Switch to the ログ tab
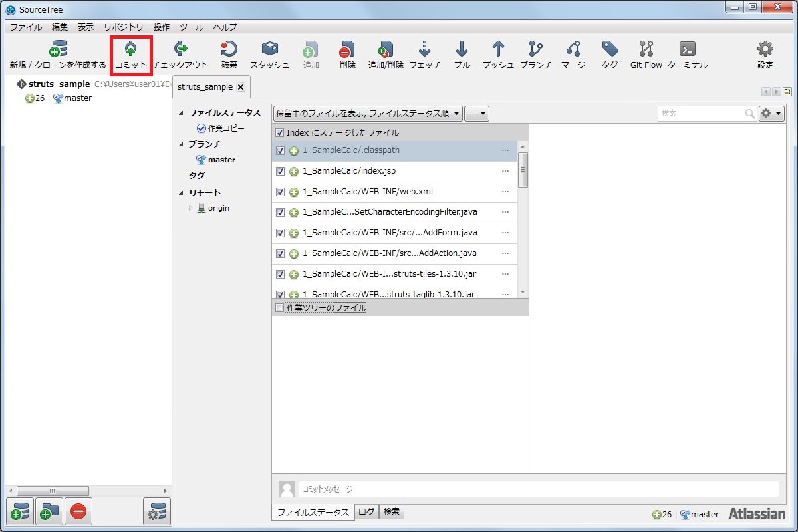This screenshot has height=532, width=798. click(x=366, y=511)
